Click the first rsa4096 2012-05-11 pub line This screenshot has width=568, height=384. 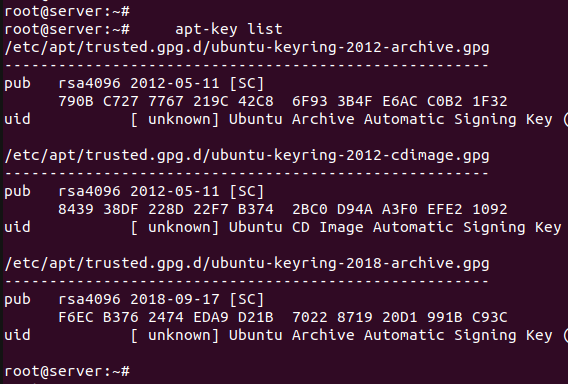(x=134, y=83)
